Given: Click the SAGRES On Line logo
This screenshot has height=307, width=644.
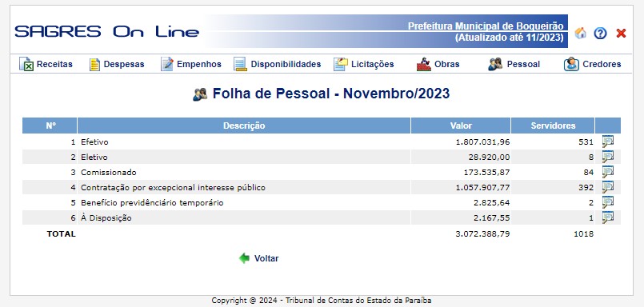Looking at the screenshot, I should click(106, 32).
